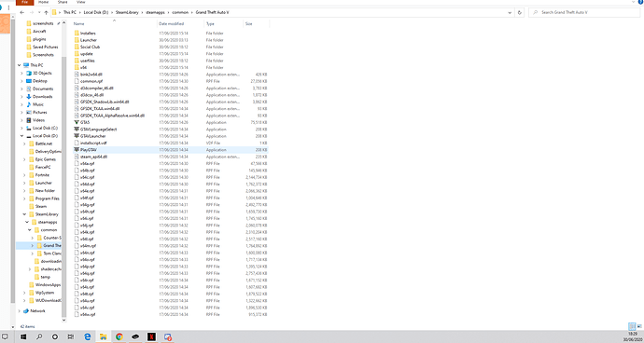Open Task View from the taskbar
The width and height of the screenshot is (644, 343).
[x=71, y=336]
